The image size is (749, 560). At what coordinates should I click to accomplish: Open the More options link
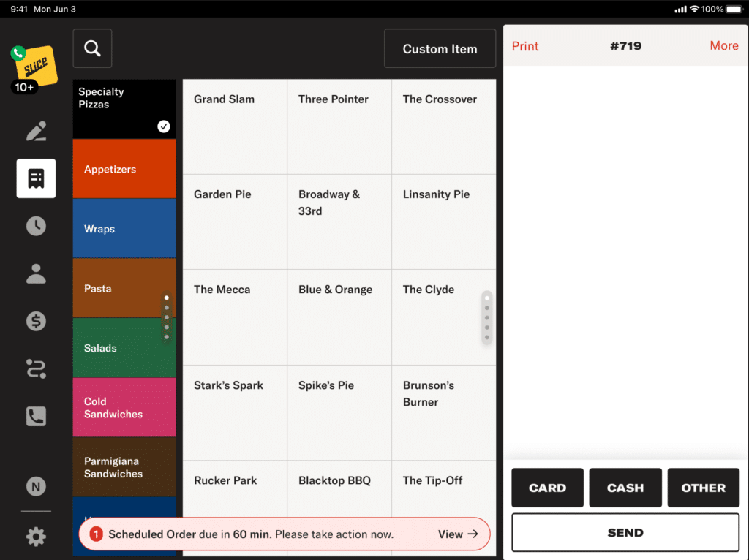pos(724,46)
